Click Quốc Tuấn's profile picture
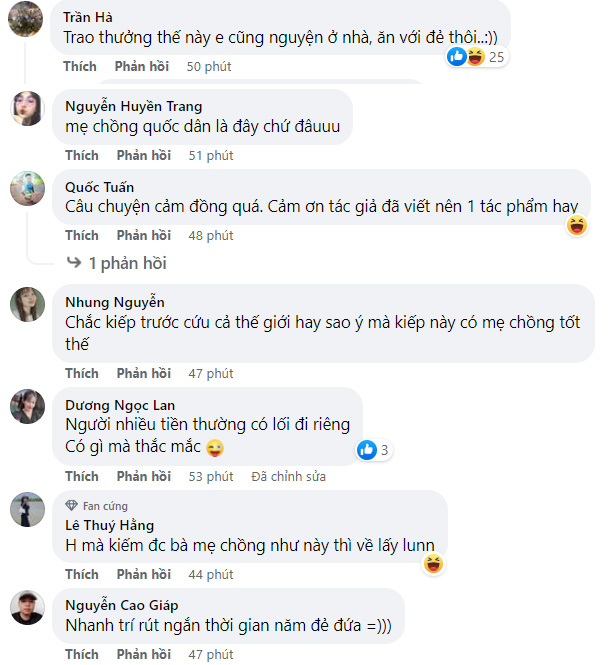Screen dimensions: 610x665 (27, 187)
